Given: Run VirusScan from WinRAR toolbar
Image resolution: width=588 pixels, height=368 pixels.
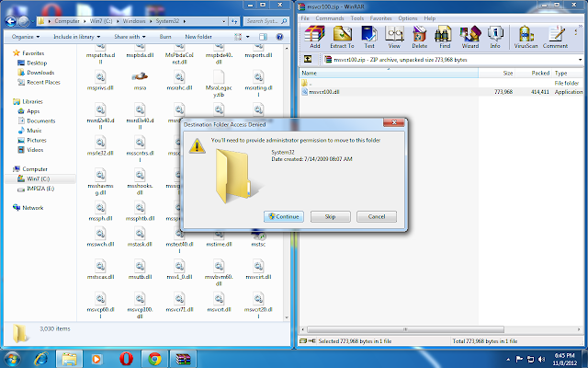Looking at the screenshot, I should [526, 37].
